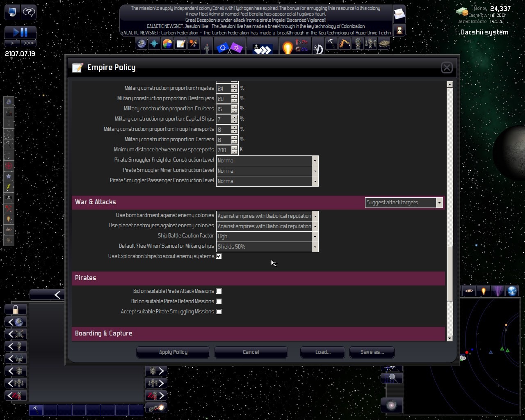Click the tank troops icon in toolbar

pos(384,44)
